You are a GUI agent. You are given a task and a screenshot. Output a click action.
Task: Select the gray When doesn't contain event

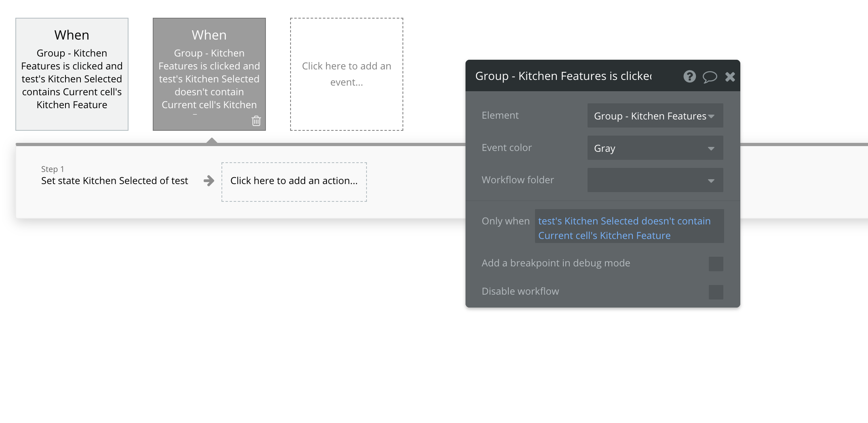click(x=209, y=73)
